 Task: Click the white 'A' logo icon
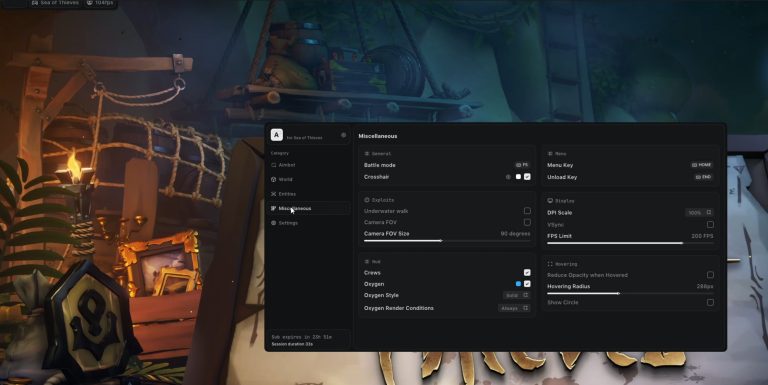277,135
